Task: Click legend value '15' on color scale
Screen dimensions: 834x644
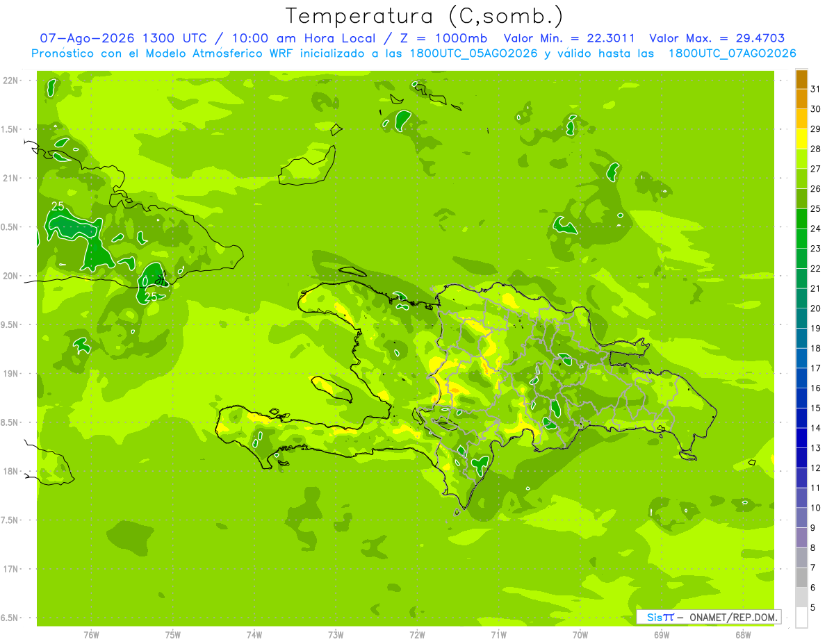Action: coord(815,408)
